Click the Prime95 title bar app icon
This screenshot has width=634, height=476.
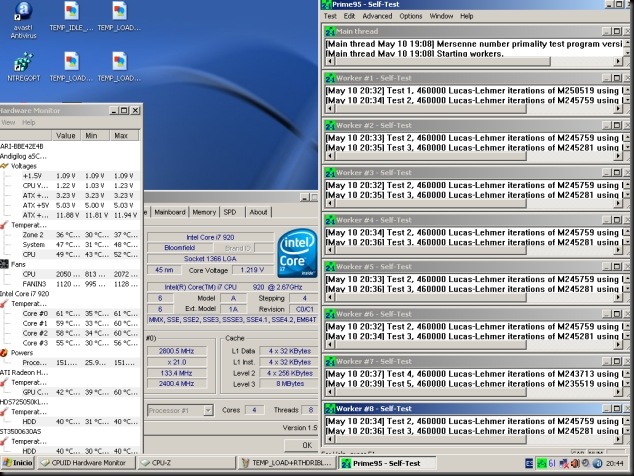coord(326,4)
